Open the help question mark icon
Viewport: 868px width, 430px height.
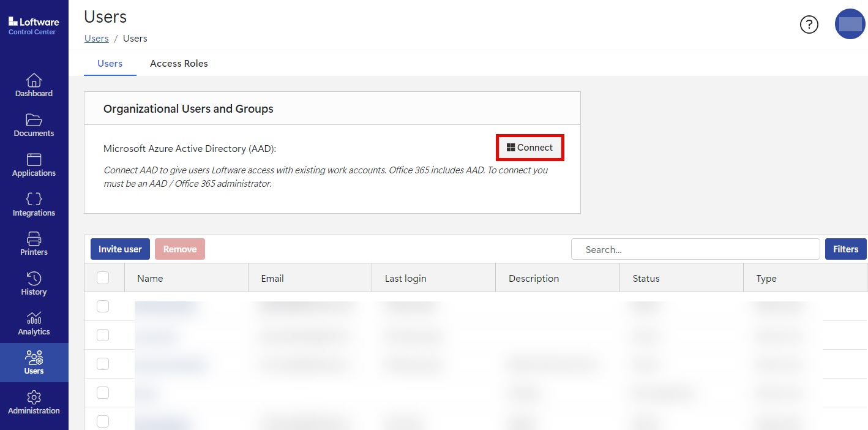pyautogui.click(x=809, y=25)
